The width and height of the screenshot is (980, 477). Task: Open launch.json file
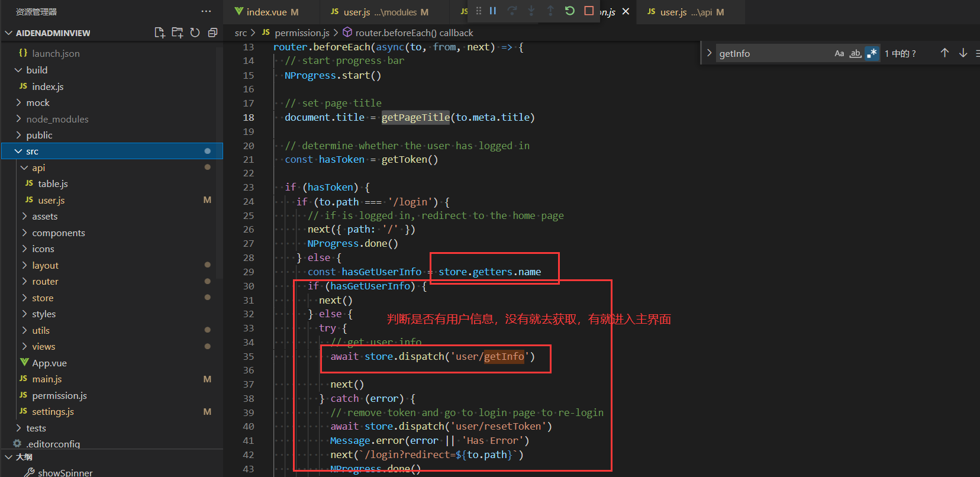click(56, 53)
